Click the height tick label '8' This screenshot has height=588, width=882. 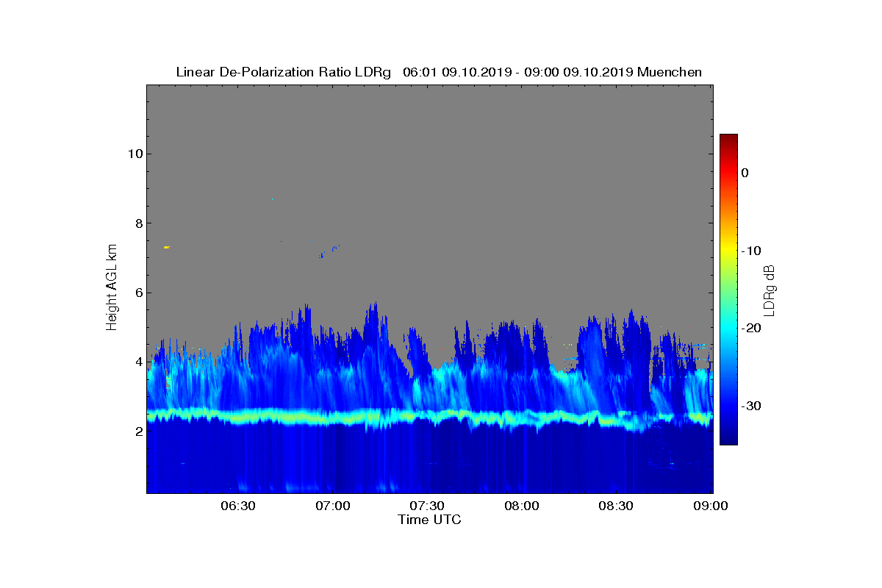point(138,223)
